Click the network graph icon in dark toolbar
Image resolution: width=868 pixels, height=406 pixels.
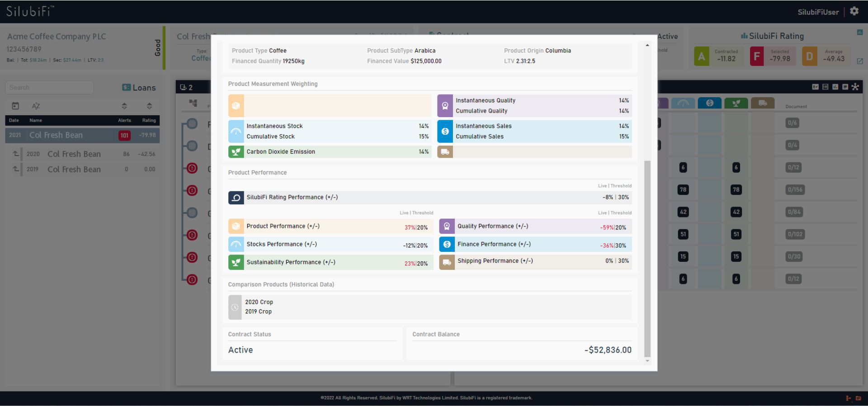855,87
